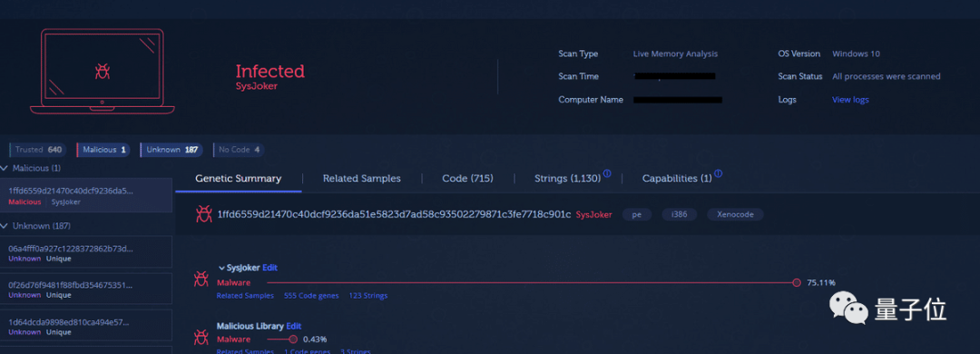Toggle the Trusted 640 filter

pos(38,150)
